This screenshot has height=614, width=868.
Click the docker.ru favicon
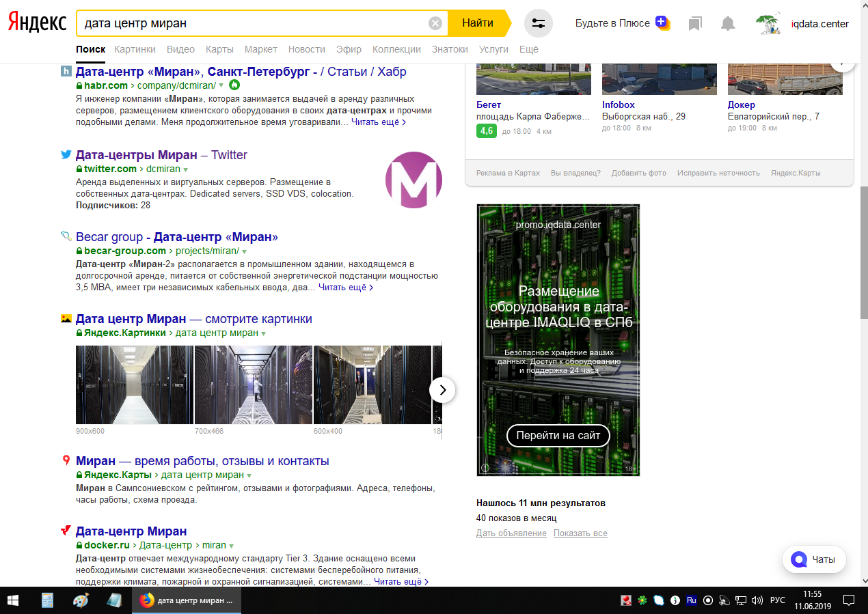coord(66,531)
